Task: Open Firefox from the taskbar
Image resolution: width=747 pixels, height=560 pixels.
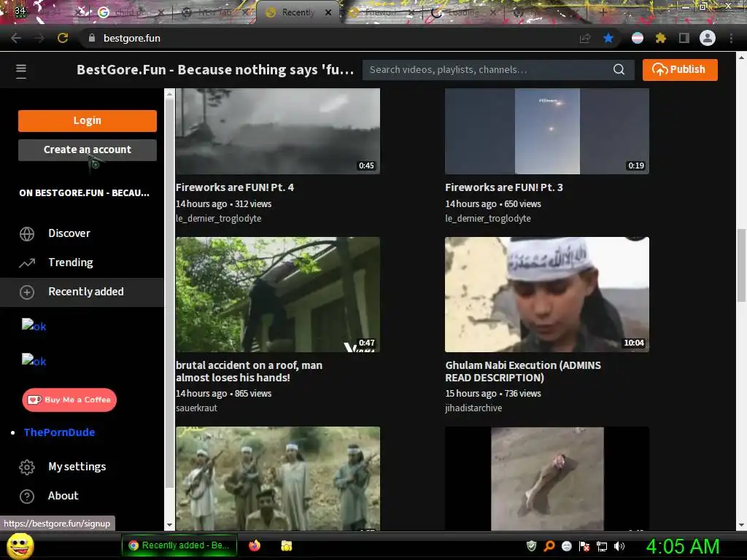Action: [x=255, y=545]
